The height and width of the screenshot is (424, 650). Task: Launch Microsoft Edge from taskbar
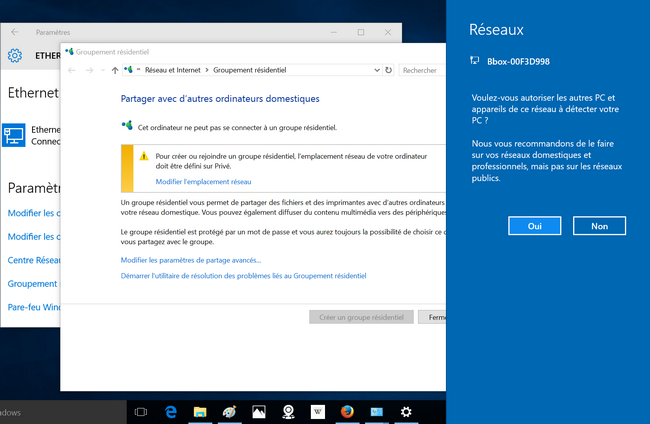click(170, 412)
